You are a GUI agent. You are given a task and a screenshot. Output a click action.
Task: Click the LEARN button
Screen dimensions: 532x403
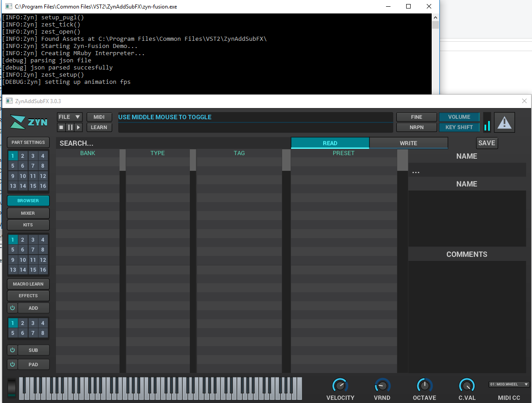(99, 127)
